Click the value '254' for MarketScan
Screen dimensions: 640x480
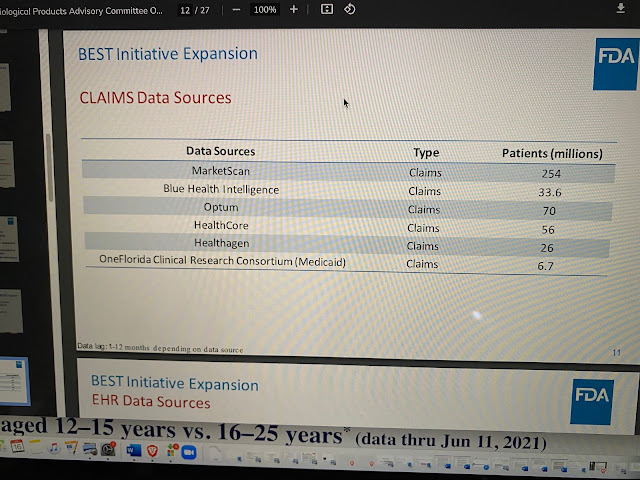pos(551,174)
